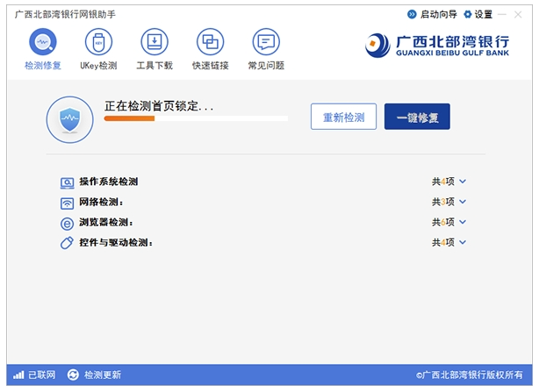539x392 pixels.
Task: Open the UKey检测 USB key icon
Action: click(x=98, y=42)
